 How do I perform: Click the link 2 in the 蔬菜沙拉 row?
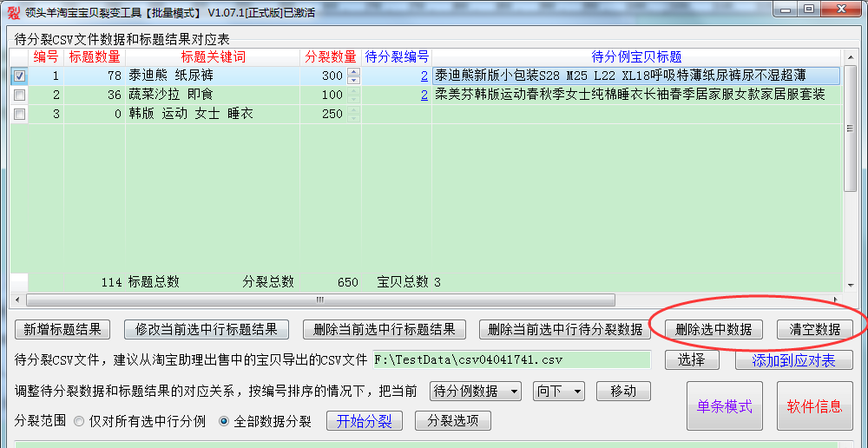pos(424,95)
